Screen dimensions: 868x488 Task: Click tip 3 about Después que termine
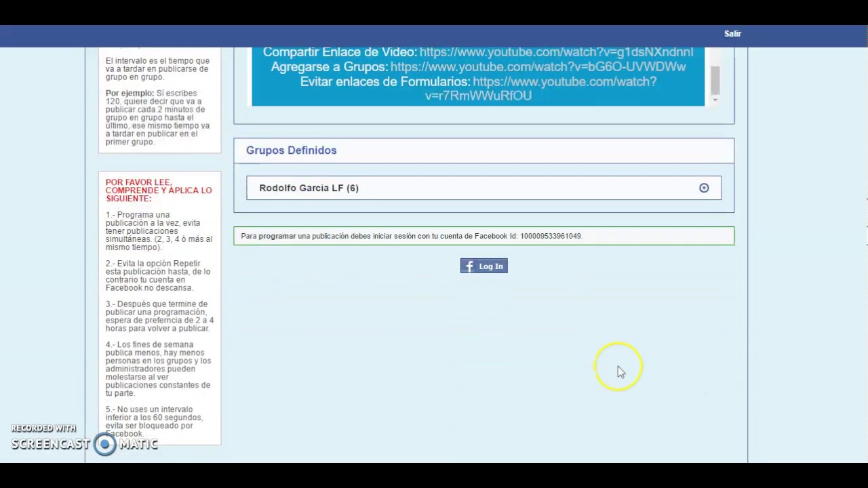(159, 317)
